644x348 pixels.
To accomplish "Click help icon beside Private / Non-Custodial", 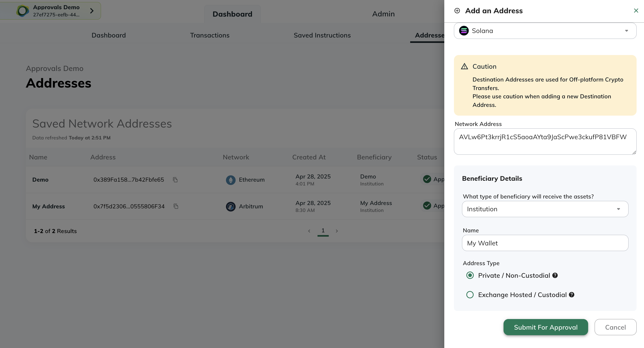I will click(555, 275).
